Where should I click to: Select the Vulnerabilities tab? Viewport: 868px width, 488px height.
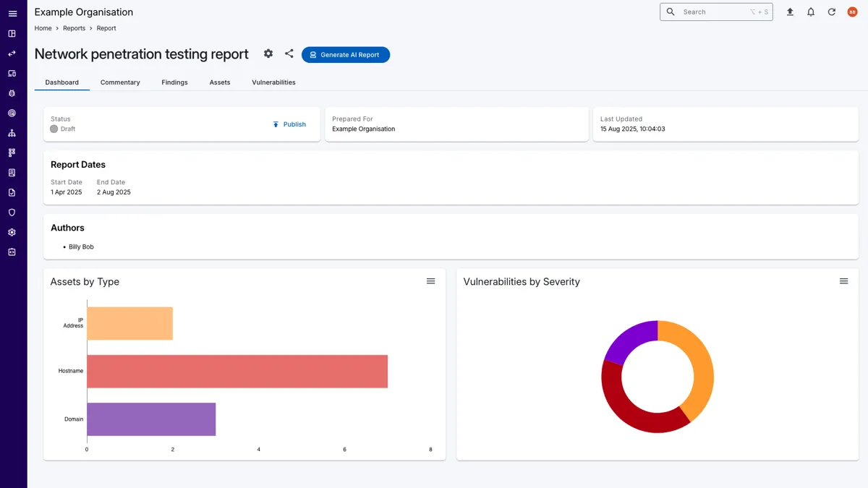pyautogui.click(x=273, y=82)
